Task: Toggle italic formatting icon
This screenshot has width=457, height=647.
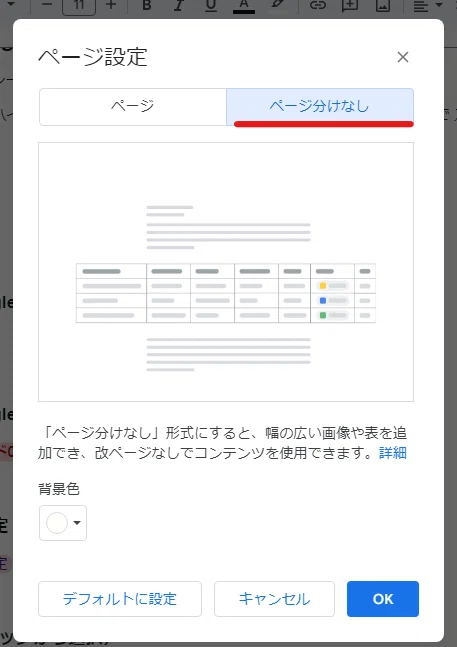Action: [x=179, y=5]
